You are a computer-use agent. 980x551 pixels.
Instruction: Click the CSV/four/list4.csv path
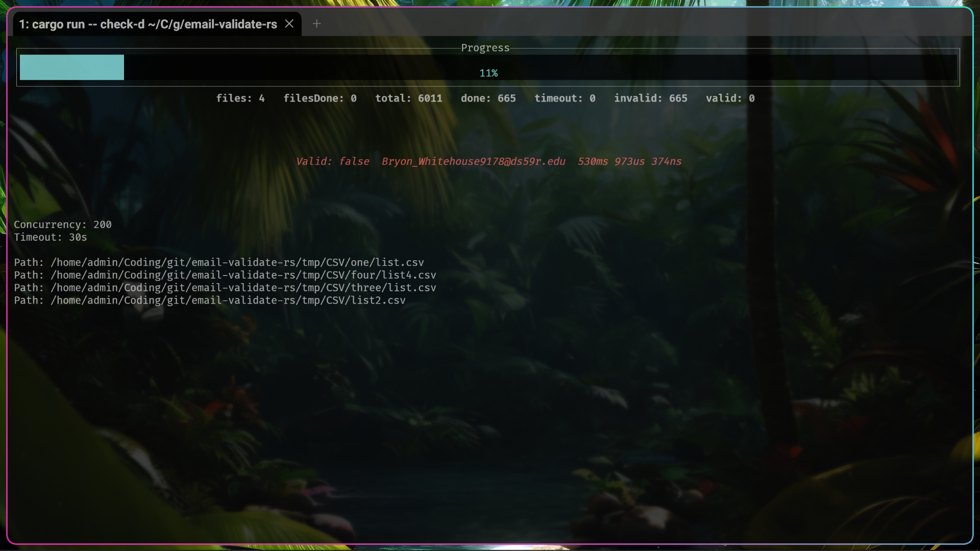381,275
